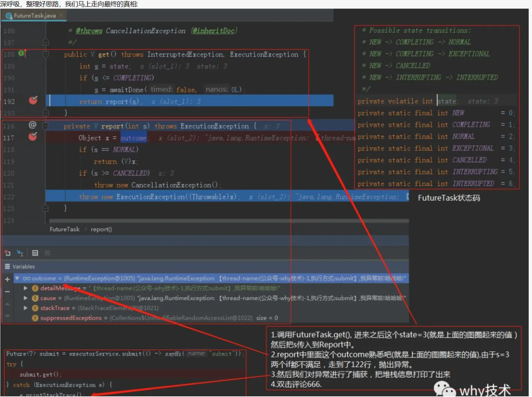Screen dimensions: 532x397
Task: Remove the watch with the minus icon
Action: [x=7, y=292]
